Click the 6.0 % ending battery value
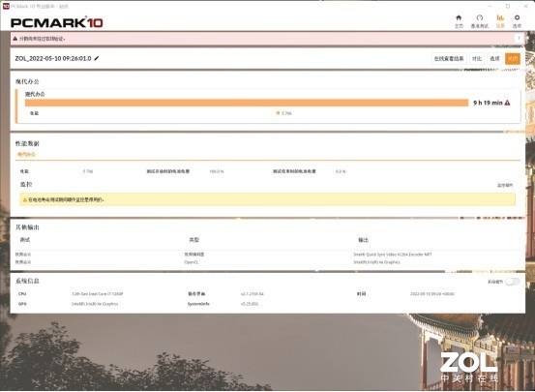The width and height of the screenshot is (535, 392). point(341,171)
